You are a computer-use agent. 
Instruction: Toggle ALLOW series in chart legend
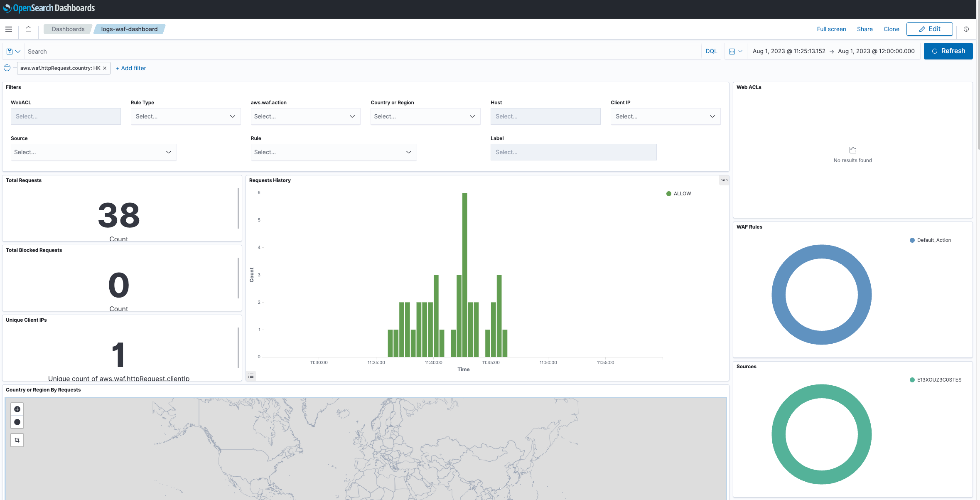pyautogui.click(x=682, y=194)
